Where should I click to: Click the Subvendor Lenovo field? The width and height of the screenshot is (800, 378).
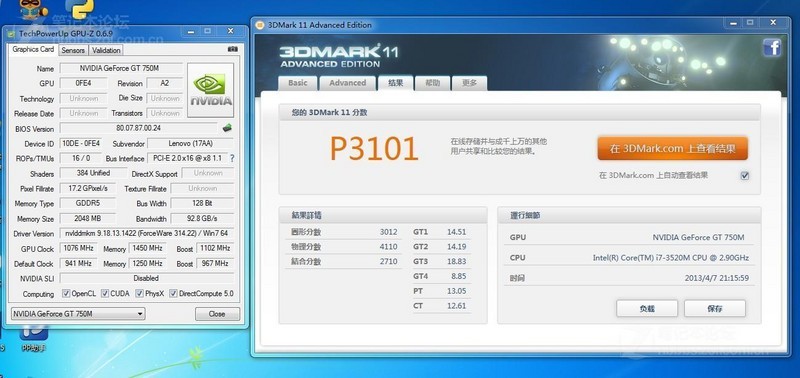click(x=191, y=144)
